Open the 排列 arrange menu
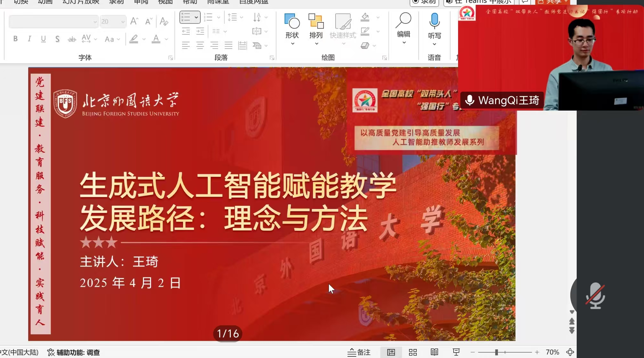This screenshot has width=644, height=358. [x=316, y=29]
